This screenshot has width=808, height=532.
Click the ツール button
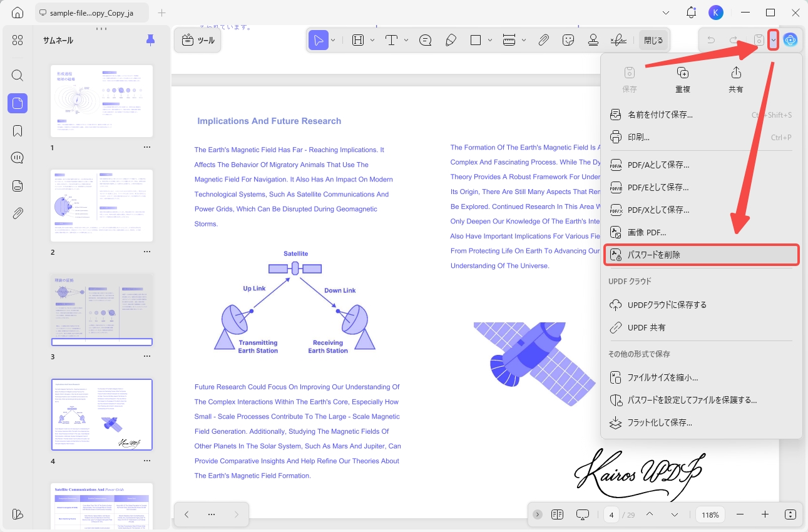click(198, 40)
